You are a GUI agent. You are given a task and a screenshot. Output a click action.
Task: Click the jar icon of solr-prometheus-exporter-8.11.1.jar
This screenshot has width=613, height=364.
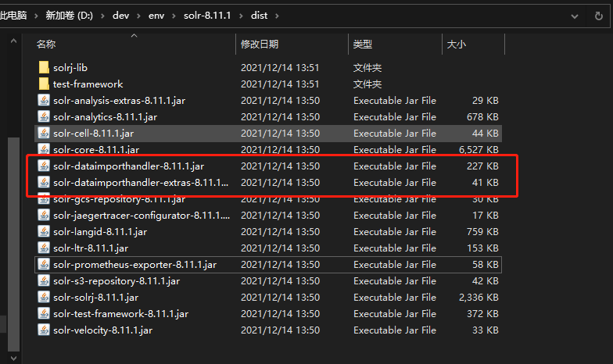coord(44,264)
